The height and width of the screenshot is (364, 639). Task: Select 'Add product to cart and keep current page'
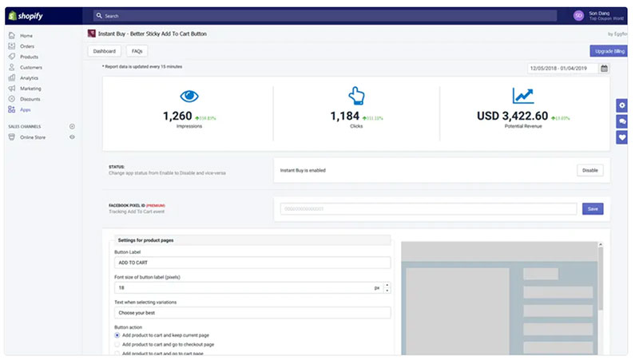point(117,335)
